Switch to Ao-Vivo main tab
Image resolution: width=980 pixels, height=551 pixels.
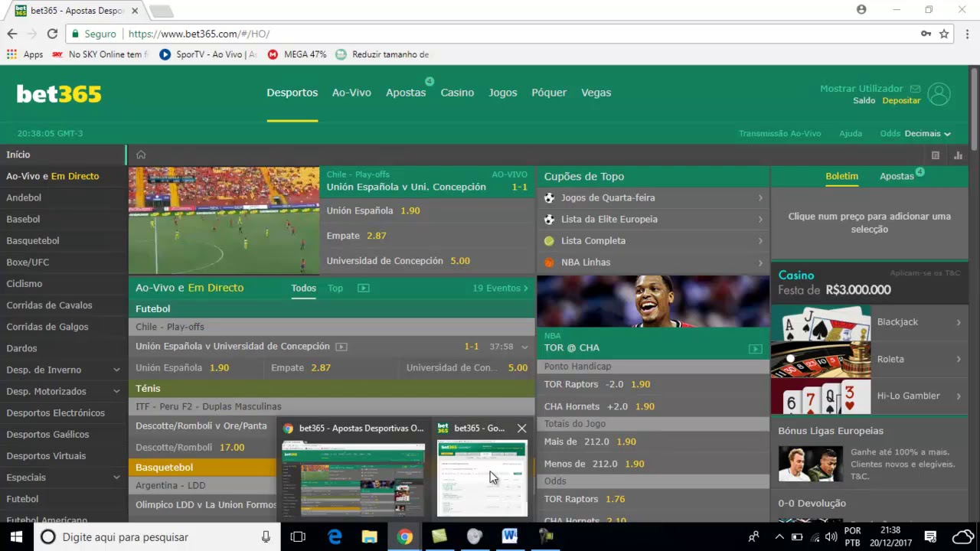click(351, 93)
